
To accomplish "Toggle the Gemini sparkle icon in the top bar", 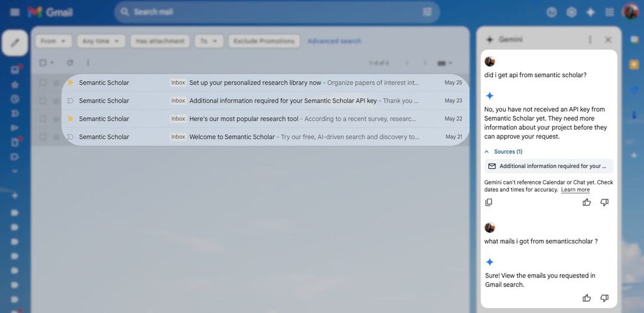I will click(x=590, y=13).
